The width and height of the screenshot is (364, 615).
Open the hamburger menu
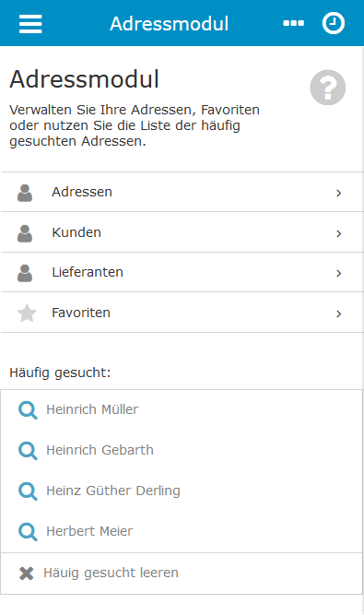point(30,24)
